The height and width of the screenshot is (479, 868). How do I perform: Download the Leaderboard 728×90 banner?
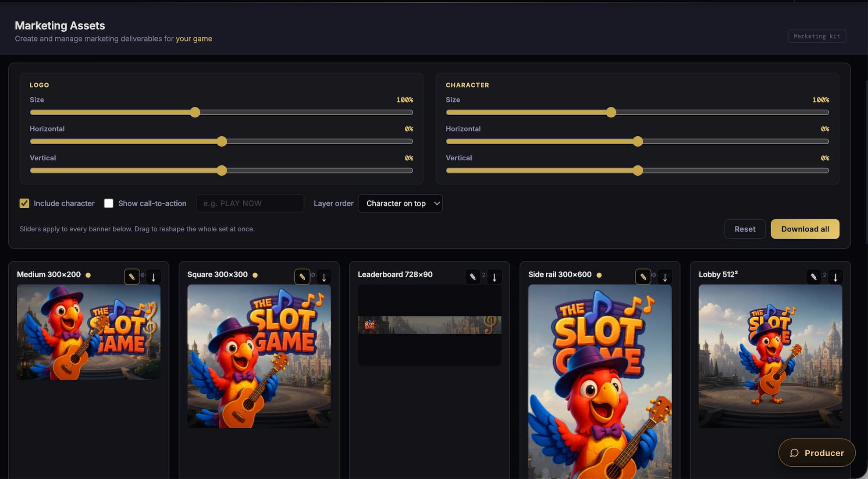pyautogui.click(x=494, y=277)
